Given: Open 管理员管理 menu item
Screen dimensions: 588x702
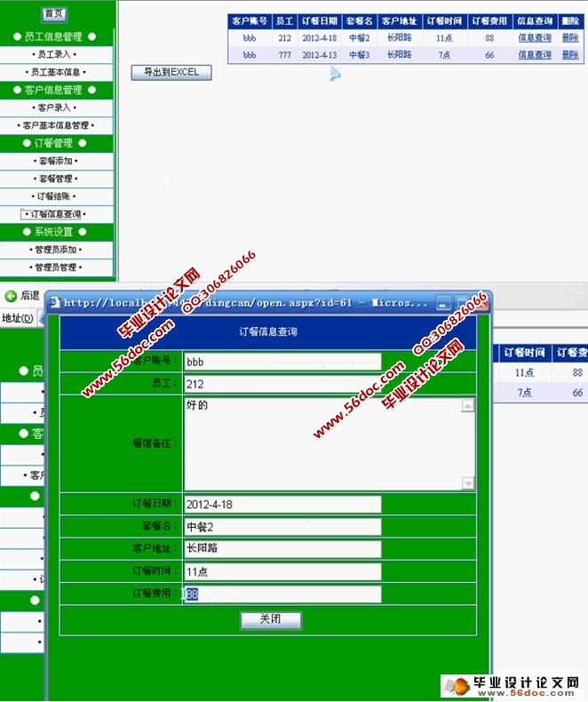Looking at the screenshot, I should click(55, 267).
